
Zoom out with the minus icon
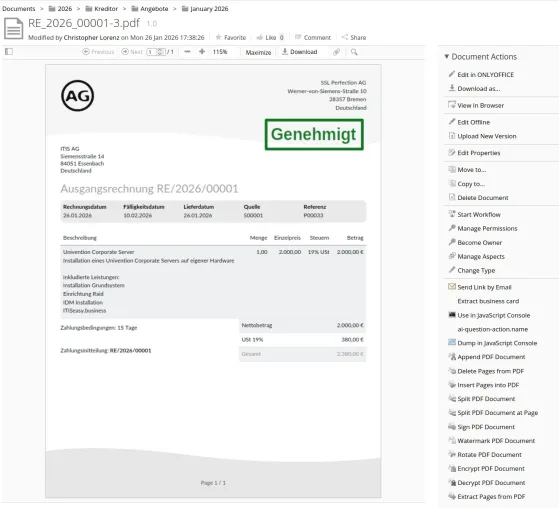pos(187,52)
